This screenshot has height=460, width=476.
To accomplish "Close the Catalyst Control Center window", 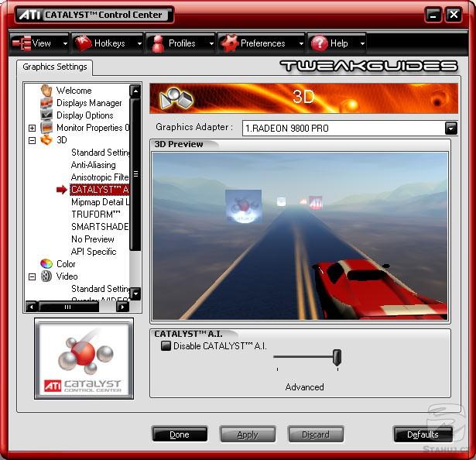I will point(454,15).
